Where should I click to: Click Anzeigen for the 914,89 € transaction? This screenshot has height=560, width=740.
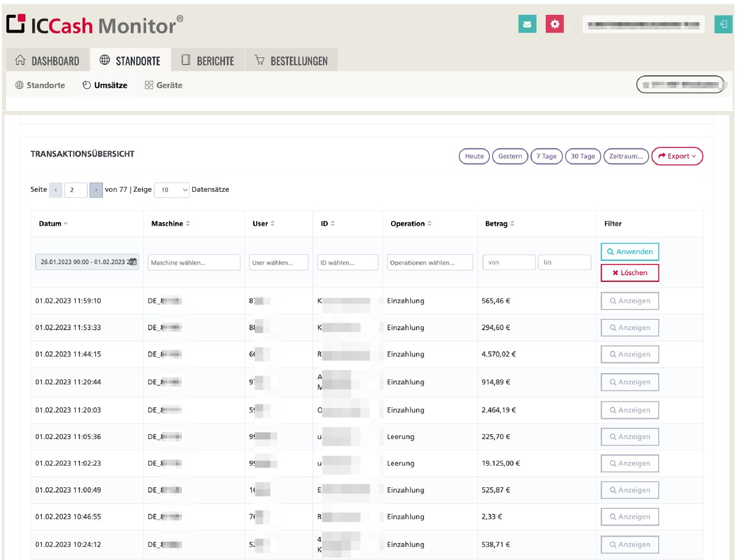point(630,382)
